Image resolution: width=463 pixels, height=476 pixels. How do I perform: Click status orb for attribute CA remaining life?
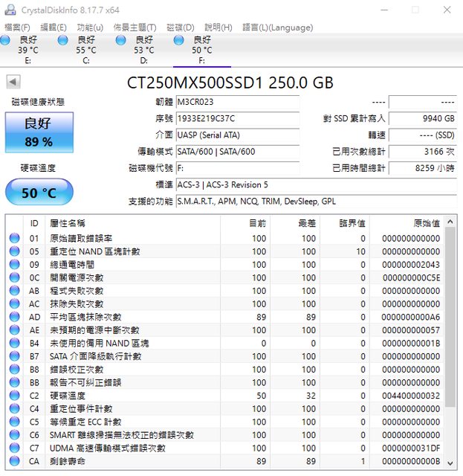click(x=14, y=461)
